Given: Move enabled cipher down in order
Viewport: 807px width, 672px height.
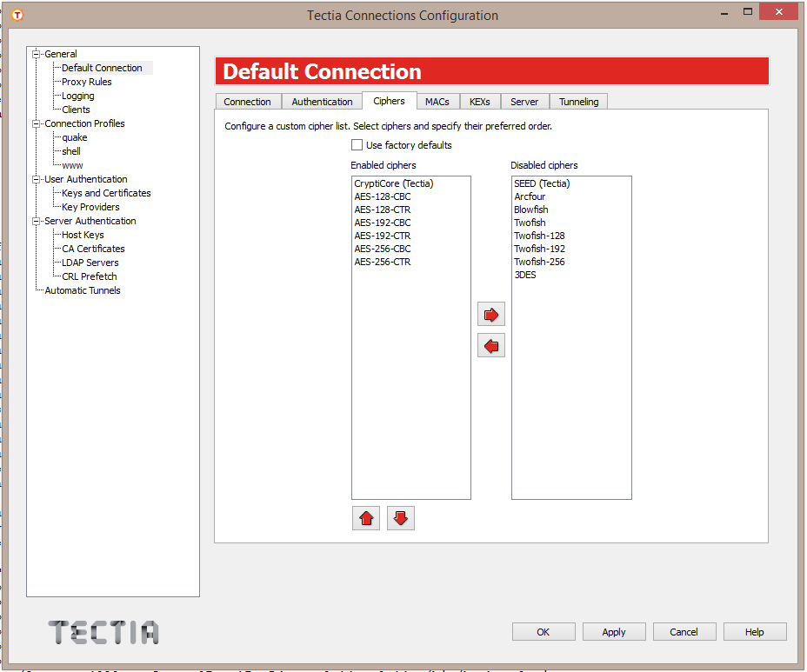Looking at the screenshot, I should 400,518.
